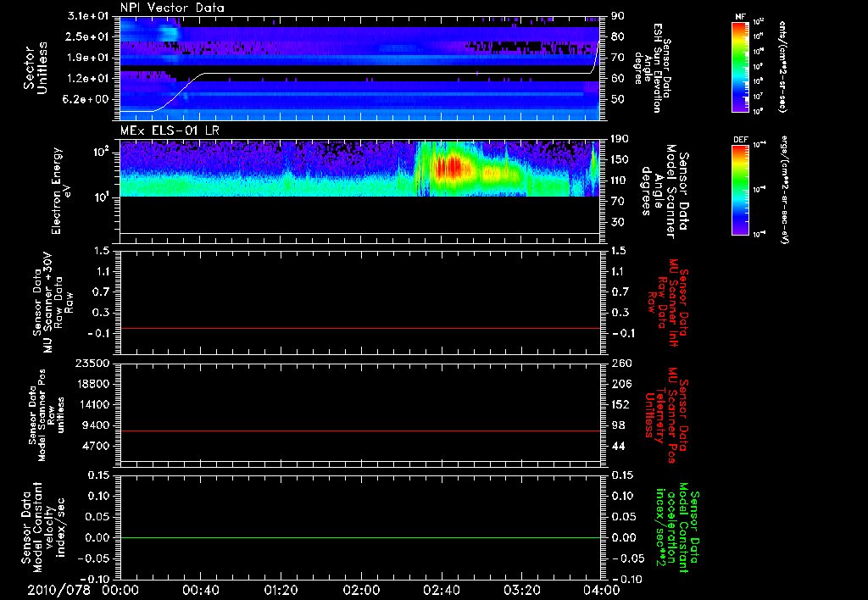Image resolution: width=868 pixels, height=600 pixels.
Task: Click the '03:20' time axis label
Action: 521,590
